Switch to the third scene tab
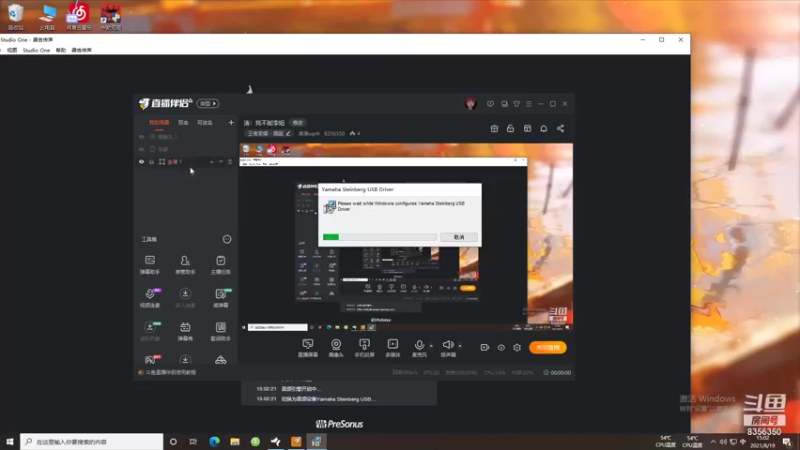Image resolution: width=800 pixels, height=450 pixels. pyautogui.click(x=205, y=122)
